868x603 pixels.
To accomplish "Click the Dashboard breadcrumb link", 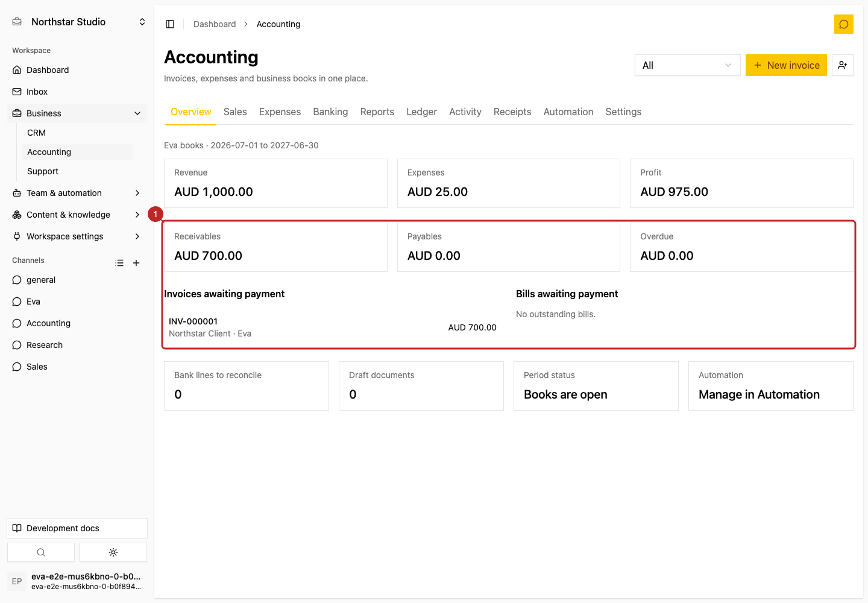I will pos(215,24).
